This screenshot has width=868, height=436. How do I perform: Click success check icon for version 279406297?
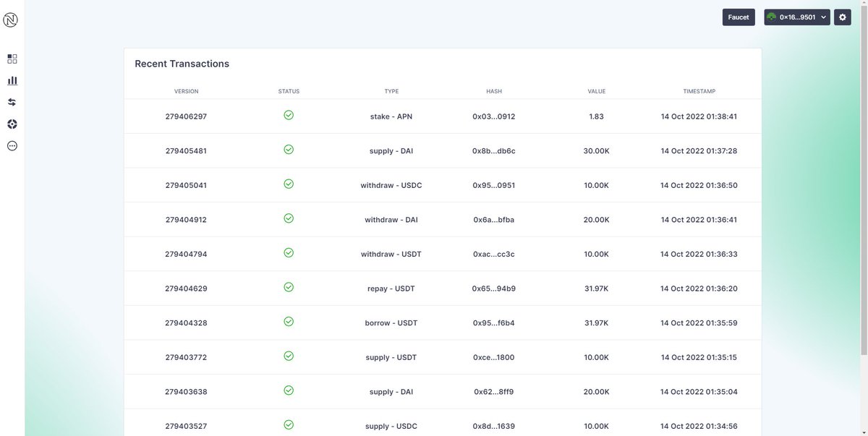pos(289,115)
